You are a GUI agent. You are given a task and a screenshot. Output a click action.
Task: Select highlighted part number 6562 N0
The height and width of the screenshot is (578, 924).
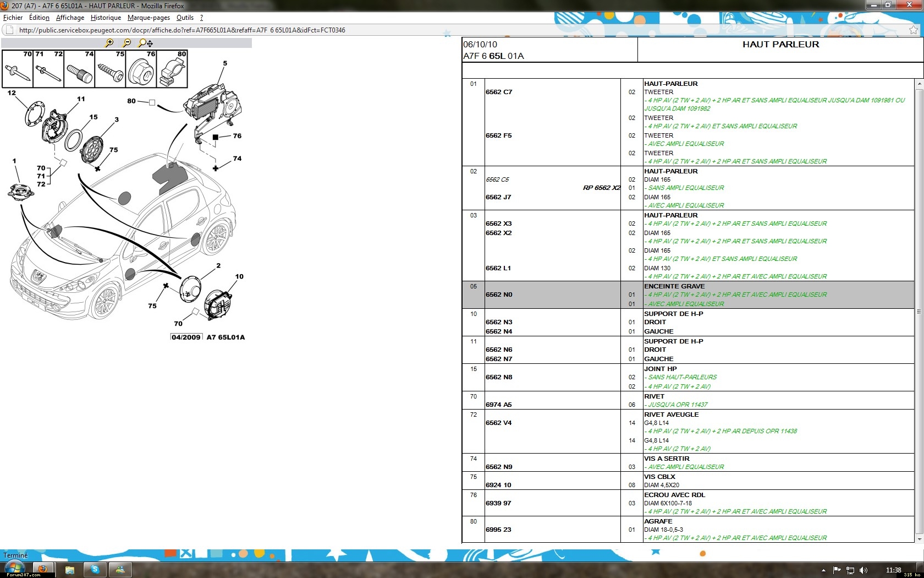499,295
